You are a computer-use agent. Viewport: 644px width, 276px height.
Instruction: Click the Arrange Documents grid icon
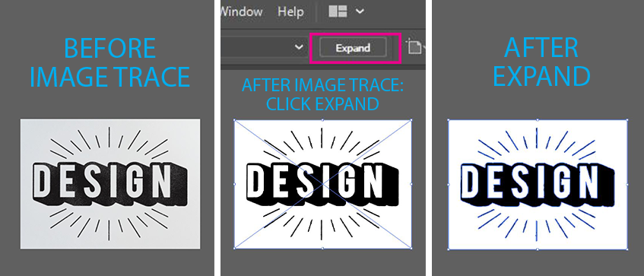(338, 11)
